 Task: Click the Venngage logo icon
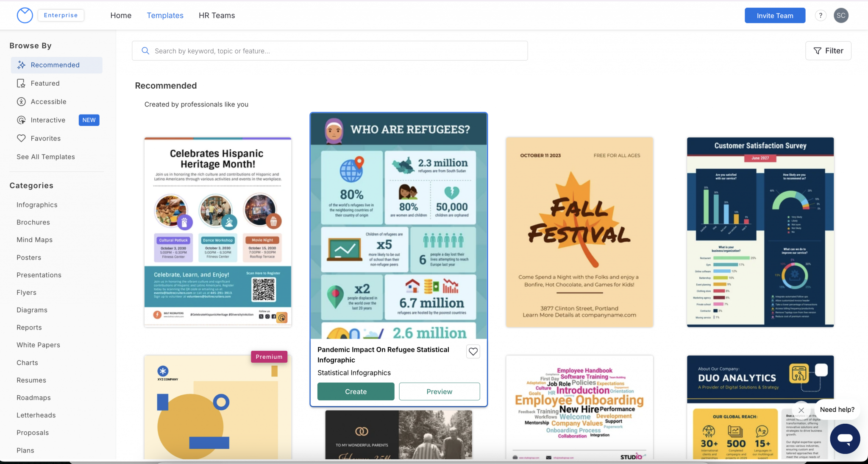click(25, 15)
